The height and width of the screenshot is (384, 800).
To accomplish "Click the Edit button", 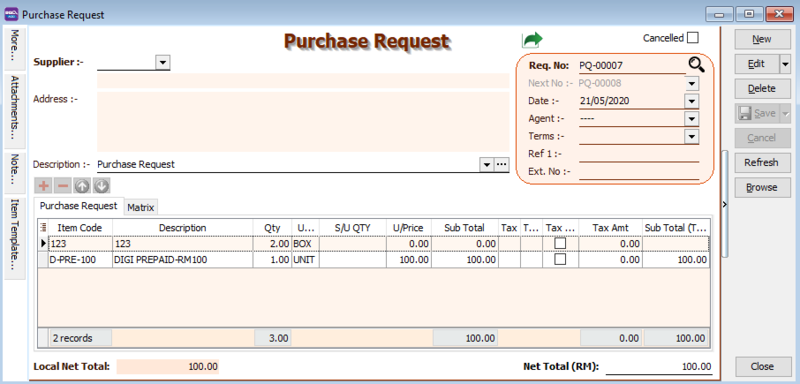I will coord(757,64).
